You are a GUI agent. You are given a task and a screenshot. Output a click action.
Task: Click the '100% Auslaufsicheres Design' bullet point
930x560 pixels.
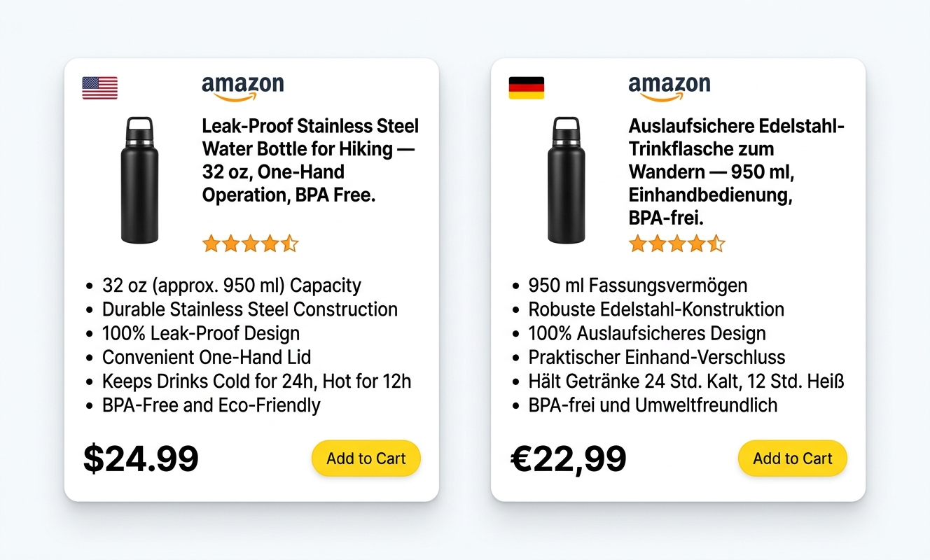646,333
